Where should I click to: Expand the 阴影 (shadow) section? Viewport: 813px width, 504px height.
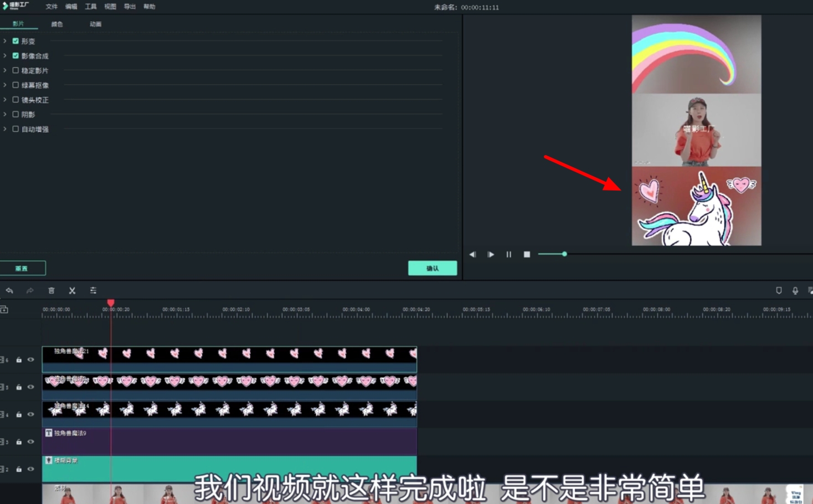(x=4, y=114)
